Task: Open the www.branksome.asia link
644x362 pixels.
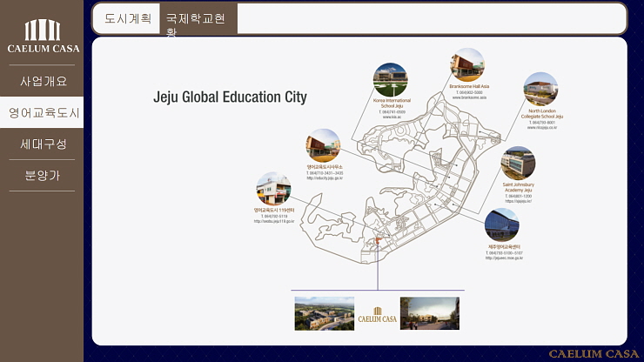Action: tap(469, 97)
